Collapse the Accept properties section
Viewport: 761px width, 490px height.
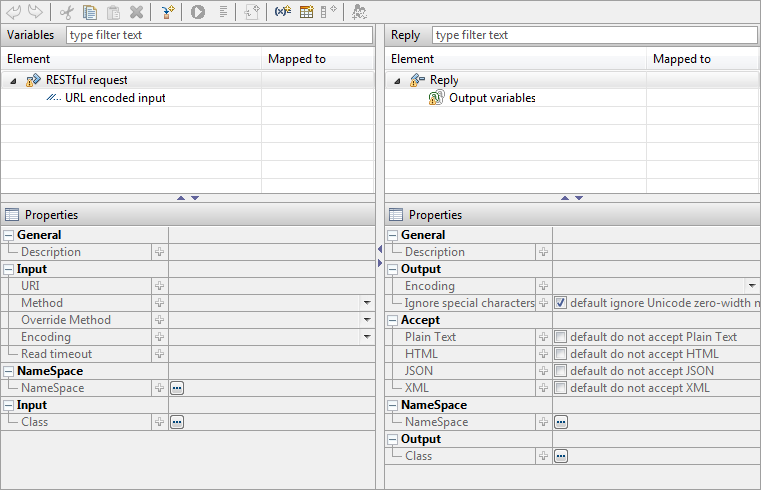pos(393,320)
